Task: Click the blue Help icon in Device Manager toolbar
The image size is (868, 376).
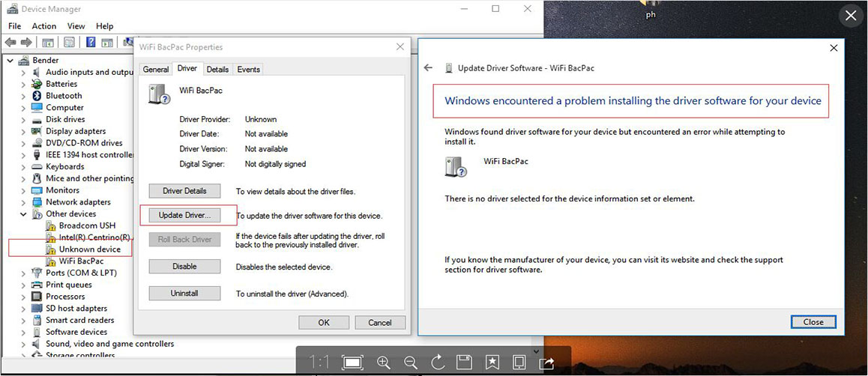Action: tap(91, 43)
